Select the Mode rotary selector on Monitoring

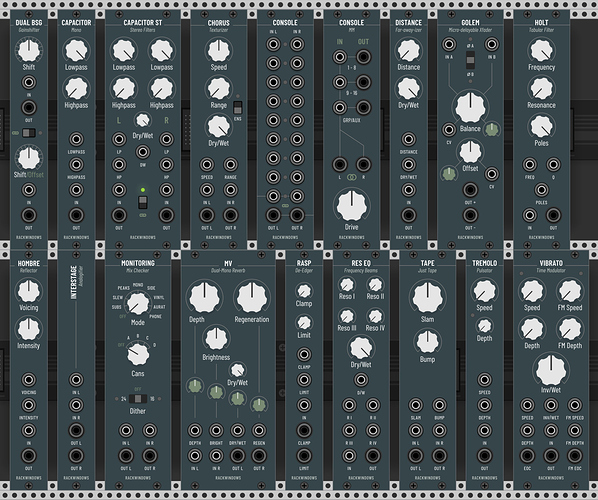[x=138, y=304]
